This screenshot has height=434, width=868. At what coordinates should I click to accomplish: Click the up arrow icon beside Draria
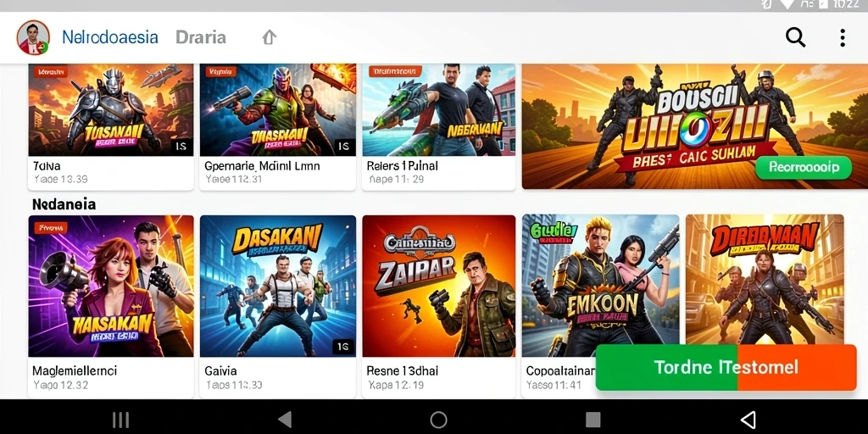coord(269,37)
